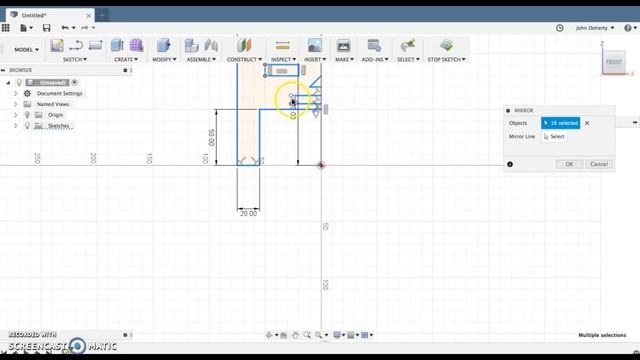Viewport: 640px width, 360px height.
Task: Select the Construct plane icon
Action: click(x=244, y=45)
